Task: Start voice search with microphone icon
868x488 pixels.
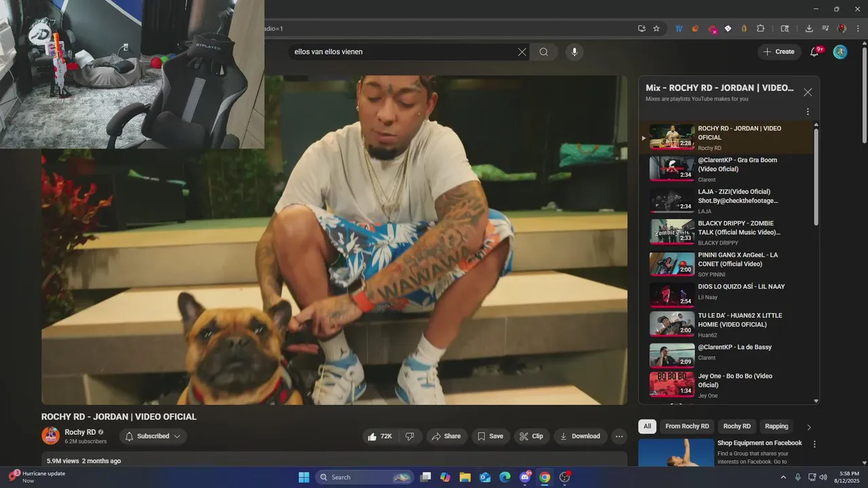Action: (574, 52)
